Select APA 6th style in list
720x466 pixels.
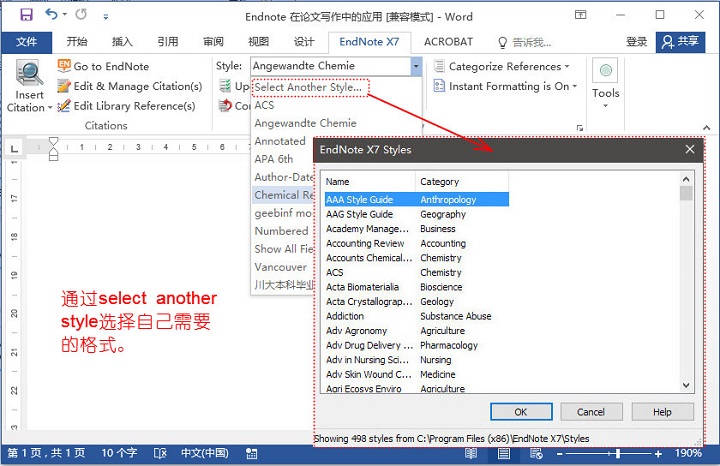(274, 159)
